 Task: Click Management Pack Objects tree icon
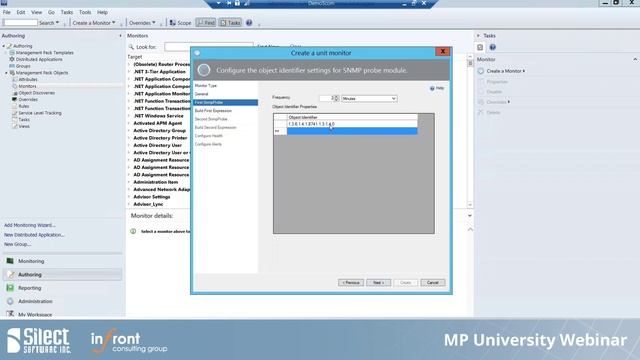point(12,73)
